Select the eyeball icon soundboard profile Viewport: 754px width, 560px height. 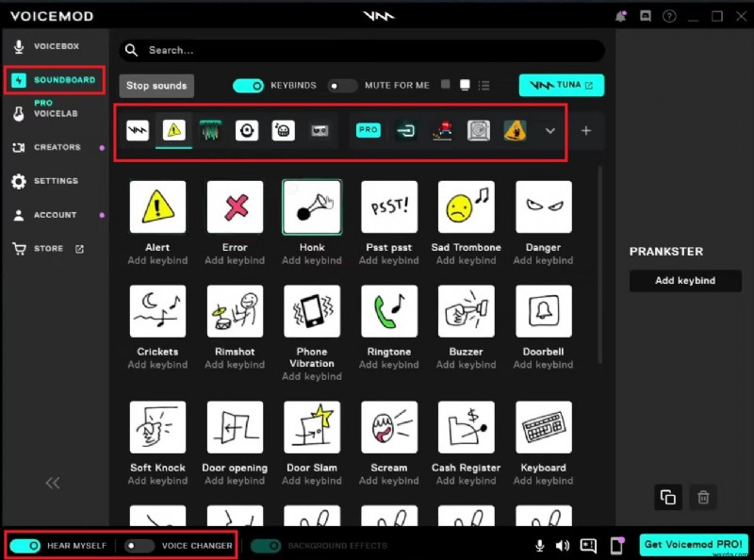tap(247, 130)
